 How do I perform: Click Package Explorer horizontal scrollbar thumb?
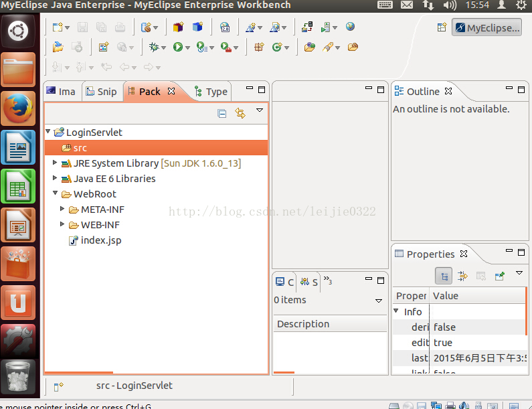point(79,372)
